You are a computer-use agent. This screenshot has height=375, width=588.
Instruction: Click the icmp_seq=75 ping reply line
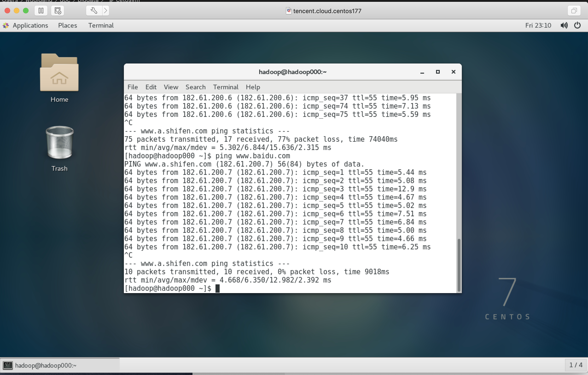click(x=278, y=114)
